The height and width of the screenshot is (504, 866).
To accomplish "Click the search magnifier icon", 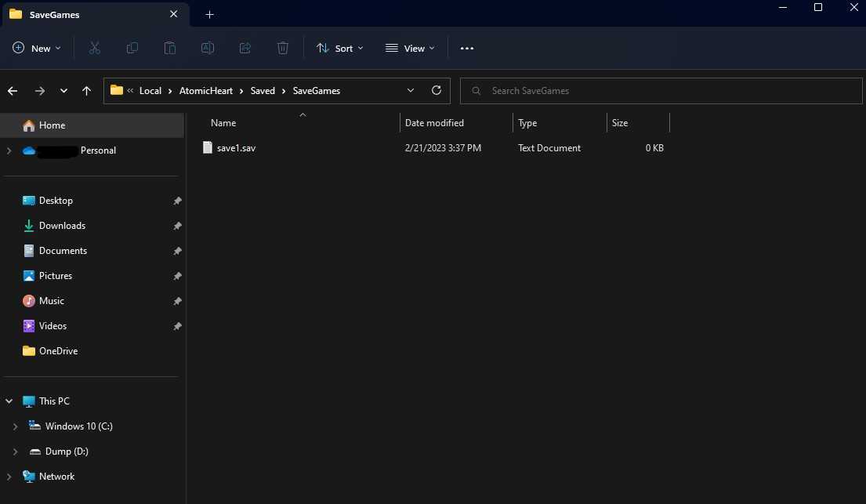I will 476,91.
